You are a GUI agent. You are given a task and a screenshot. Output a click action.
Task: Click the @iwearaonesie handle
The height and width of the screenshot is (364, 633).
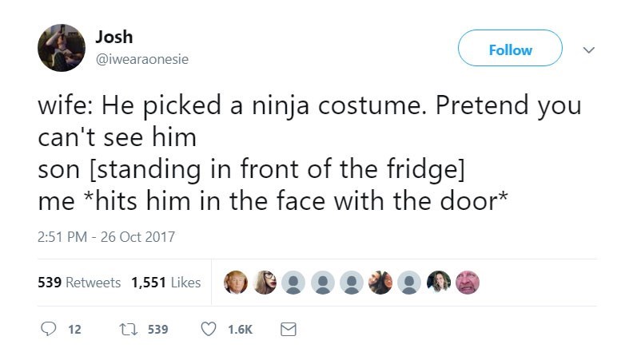[x=141, y=58]
